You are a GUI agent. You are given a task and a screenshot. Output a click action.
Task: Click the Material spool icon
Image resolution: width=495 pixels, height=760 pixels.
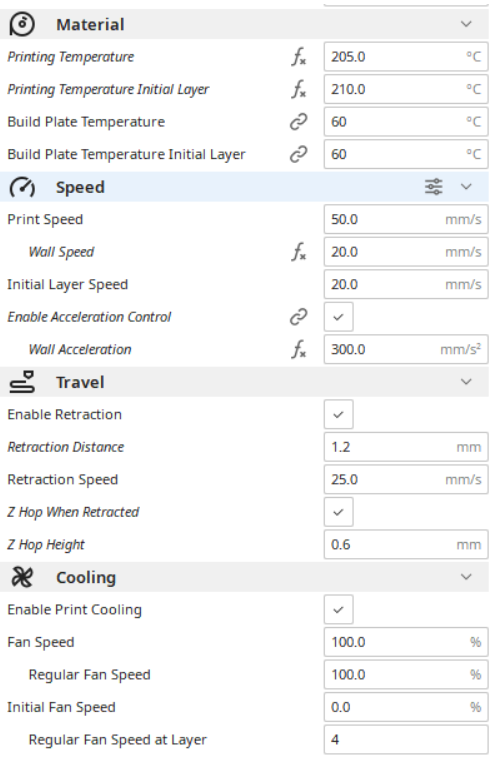click(22, 24)
